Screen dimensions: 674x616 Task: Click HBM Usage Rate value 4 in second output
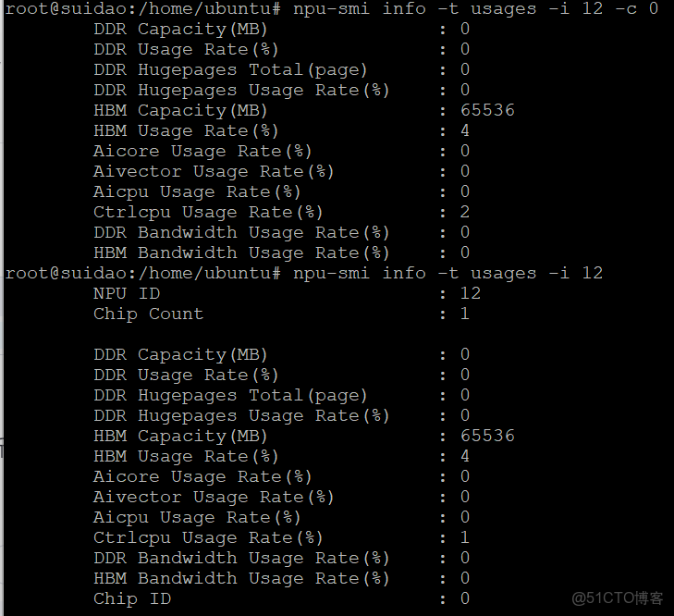(465, 456)
